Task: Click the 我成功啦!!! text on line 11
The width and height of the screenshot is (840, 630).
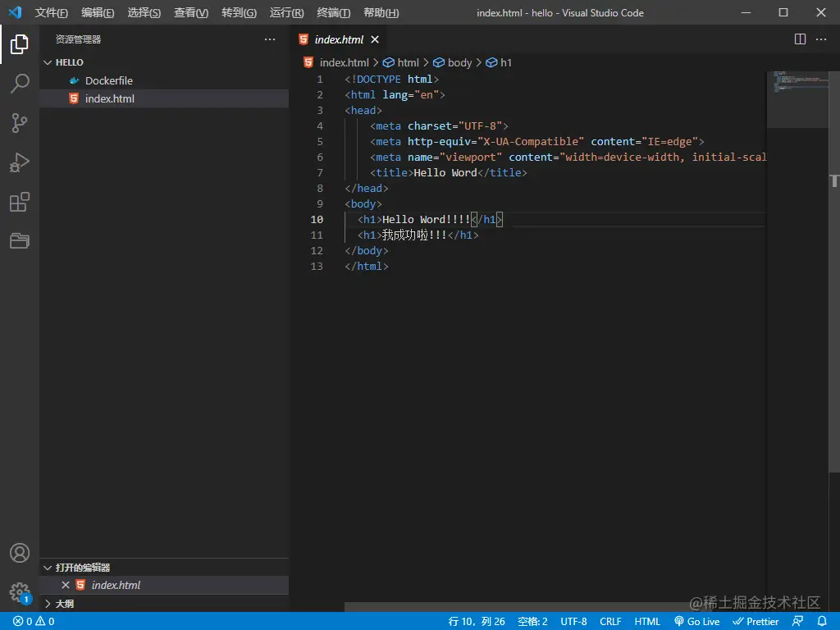Action: pos(414,235)
